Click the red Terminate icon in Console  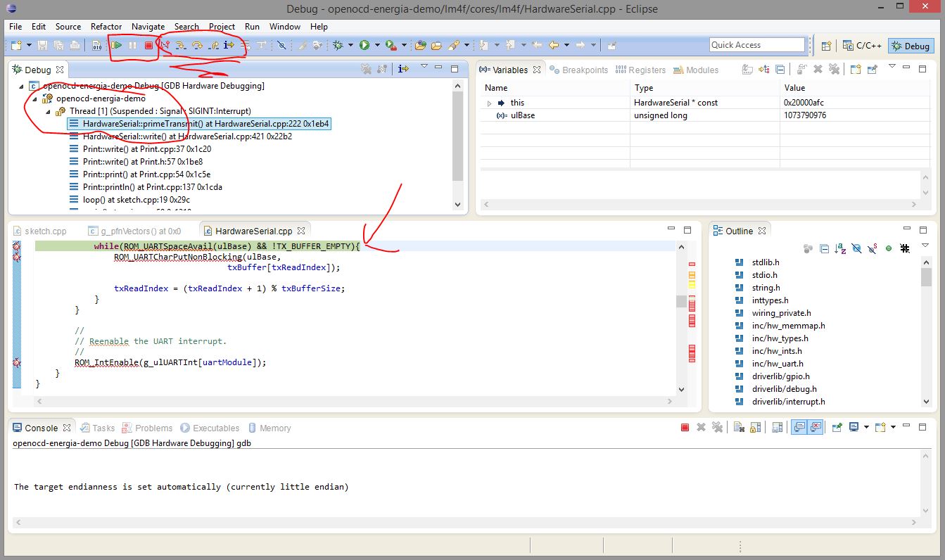(685, 427)
